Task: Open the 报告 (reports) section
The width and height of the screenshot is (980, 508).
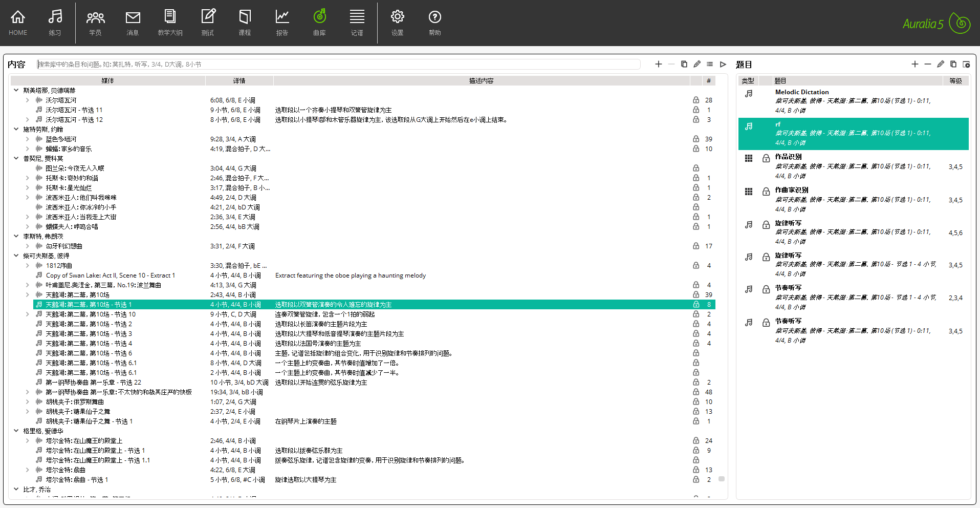Action: [282, 23]
